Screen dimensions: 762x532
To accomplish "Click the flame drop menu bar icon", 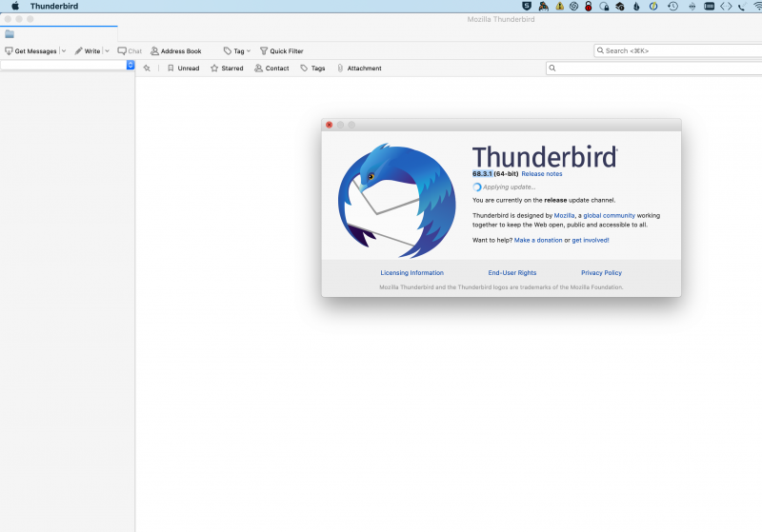I will click(x=636, y=7).
